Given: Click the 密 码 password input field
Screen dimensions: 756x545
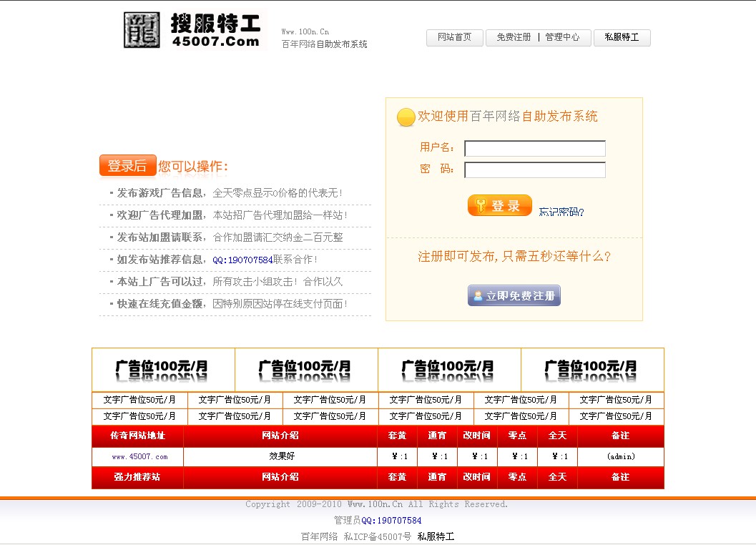Looking at the screenshot, I should coord(534,170).
